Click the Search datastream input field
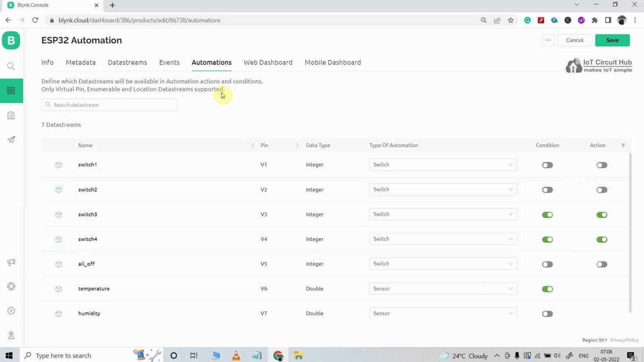This screenshot has width=644, height=362. point(109,104)
